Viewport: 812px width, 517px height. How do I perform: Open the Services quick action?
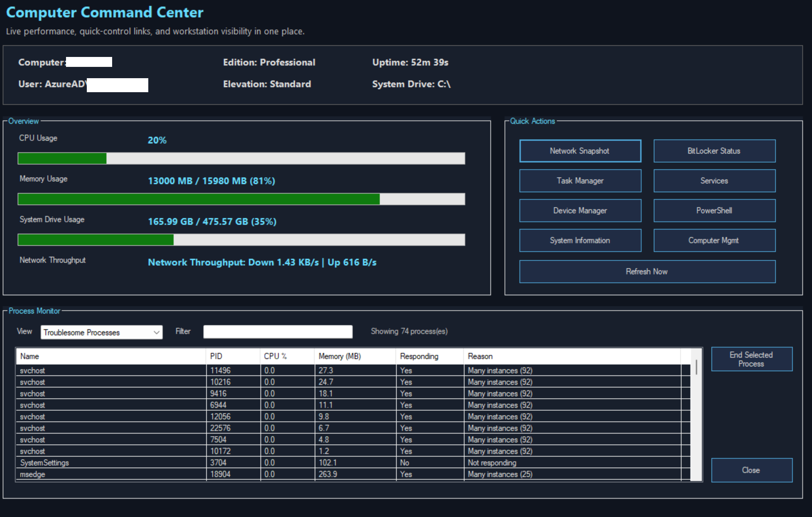tap(714, 181)
